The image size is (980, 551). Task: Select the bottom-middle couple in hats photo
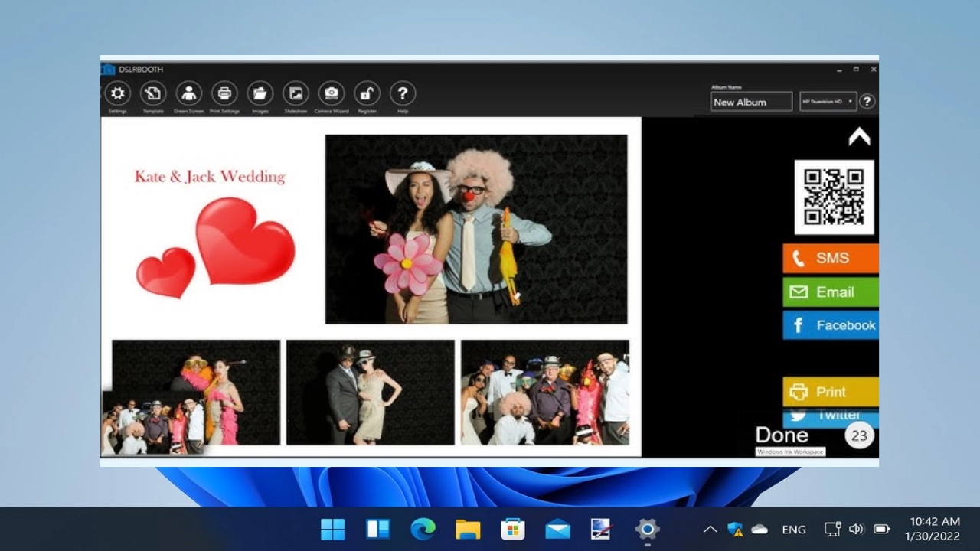[371, 393]
